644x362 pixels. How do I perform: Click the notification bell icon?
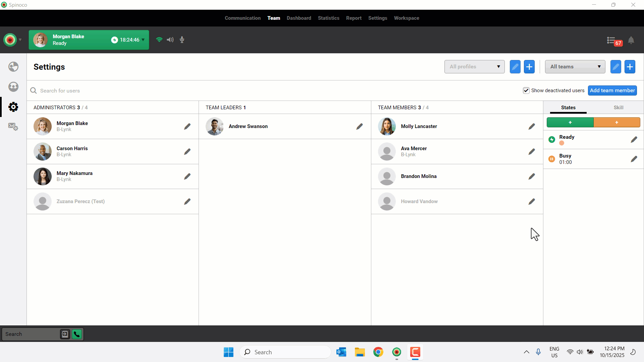tap(631, 41)
